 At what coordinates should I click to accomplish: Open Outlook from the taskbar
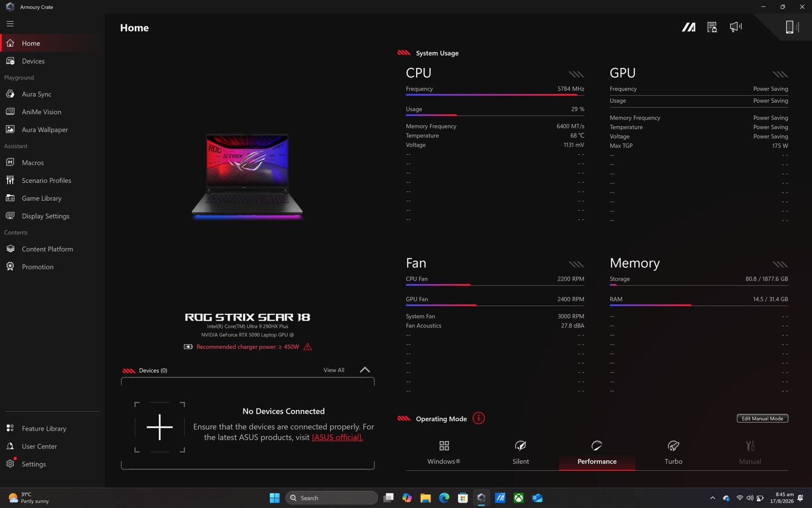pyautogui.click(x=537, y=498)
